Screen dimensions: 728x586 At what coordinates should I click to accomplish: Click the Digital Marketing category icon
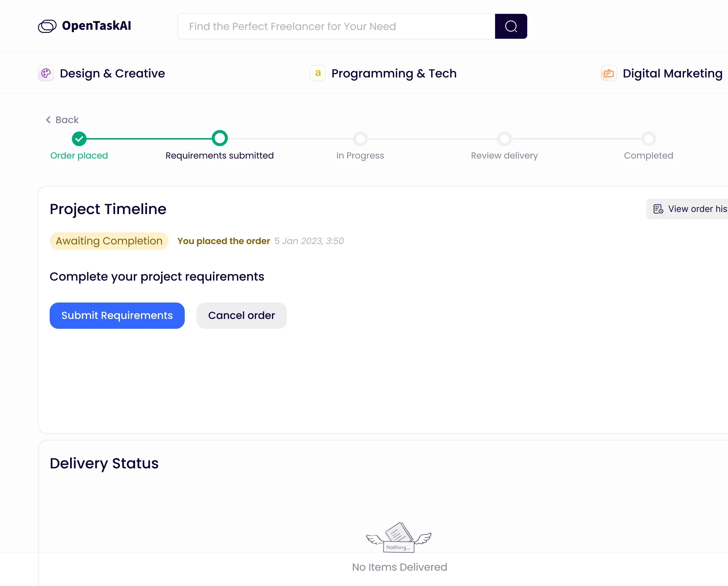pos(608,73)
